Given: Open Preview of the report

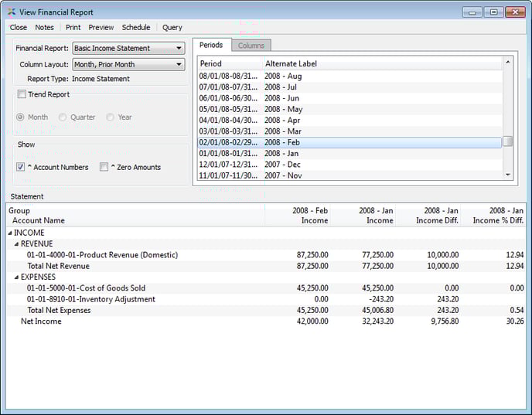Looking at the screenshot, I should [101, 28].
